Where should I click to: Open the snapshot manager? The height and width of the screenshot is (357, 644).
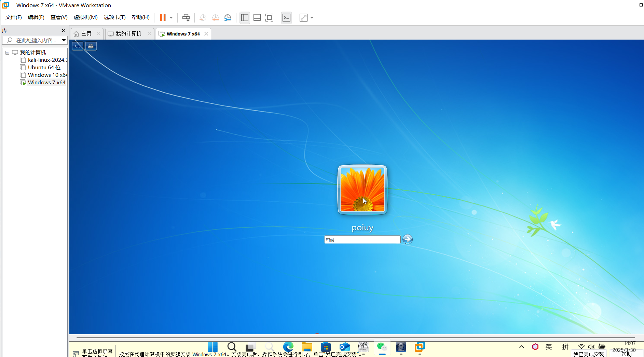coord(228,17)
